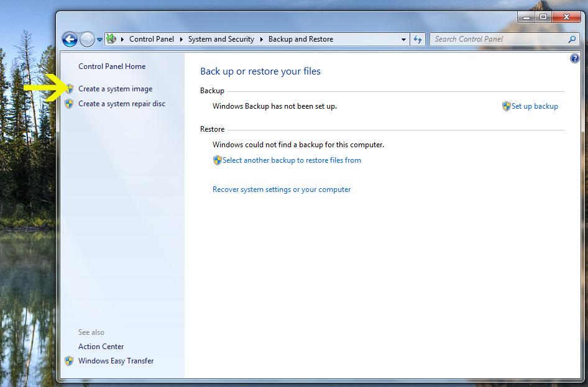
Task: Maximize the Backup and Restore window
Action: [543, 17]
